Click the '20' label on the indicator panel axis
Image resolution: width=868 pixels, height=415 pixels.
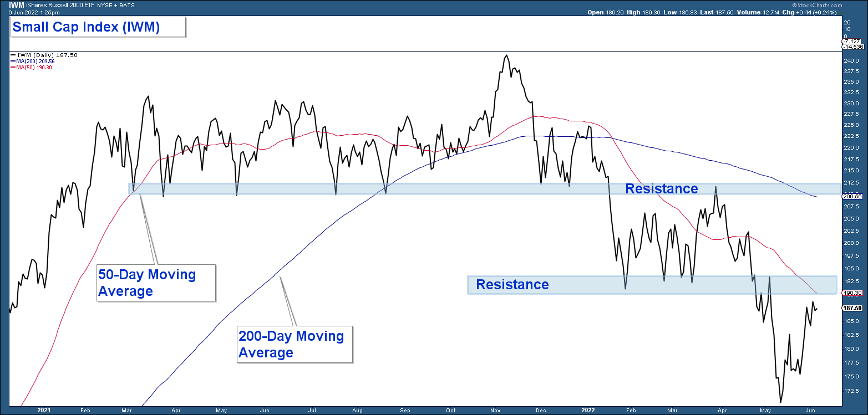coord(847,23)
